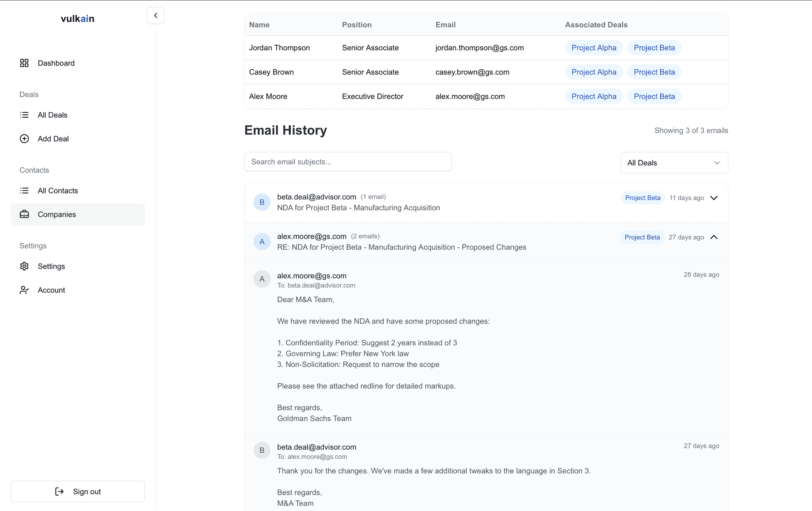Open the Account menu item
Screen dimensions: 812x511
tap(52, 290)
